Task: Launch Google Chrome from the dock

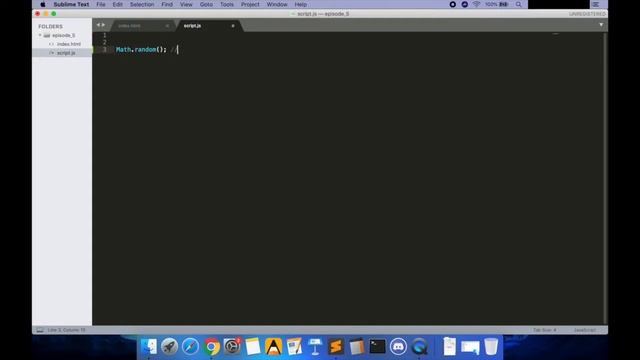Action: tap(211, 347)
